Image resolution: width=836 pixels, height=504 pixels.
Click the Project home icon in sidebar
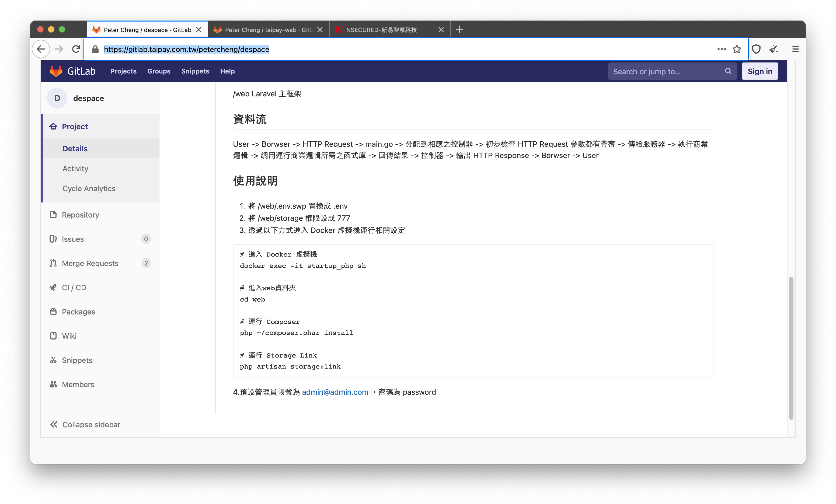pos(53,127)
